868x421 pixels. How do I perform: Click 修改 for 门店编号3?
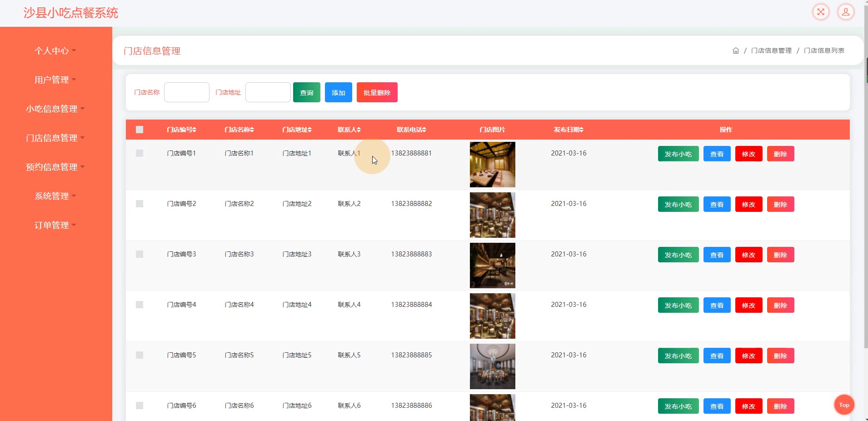point(749,255)
